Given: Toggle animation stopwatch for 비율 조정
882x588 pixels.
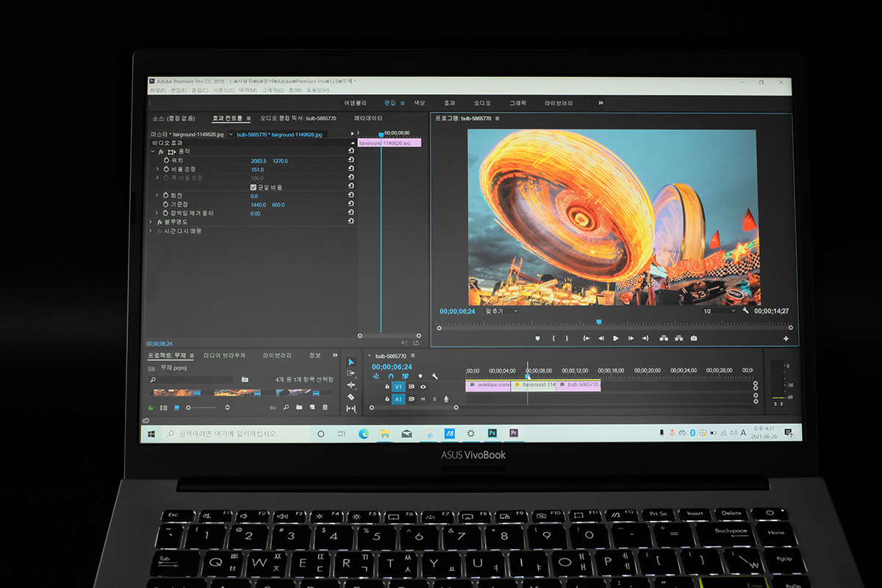Looking at the screenshot, I should click(166, 169).
